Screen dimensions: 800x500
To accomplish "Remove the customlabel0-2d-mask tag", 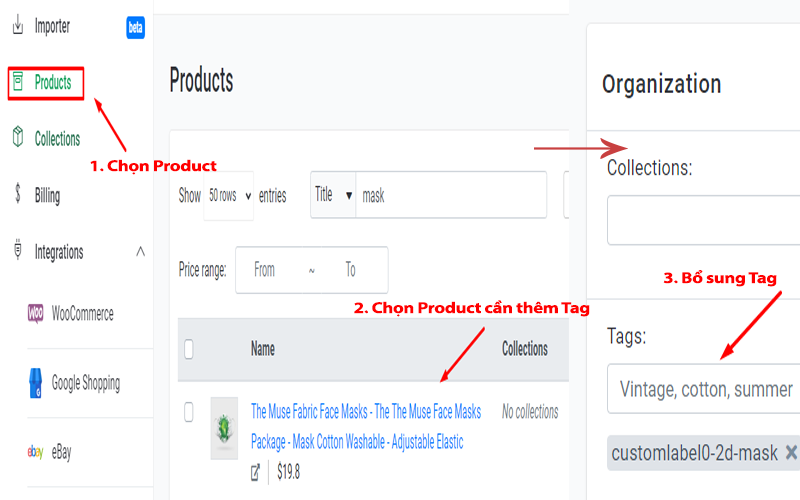I will coord(791,452).
